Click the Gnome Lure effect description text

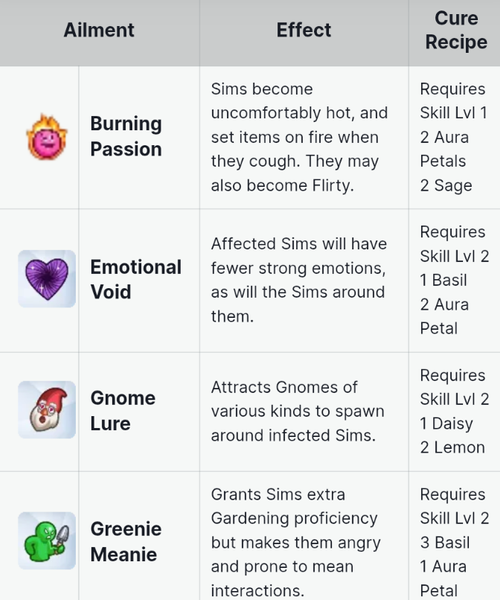click(298, 411)
